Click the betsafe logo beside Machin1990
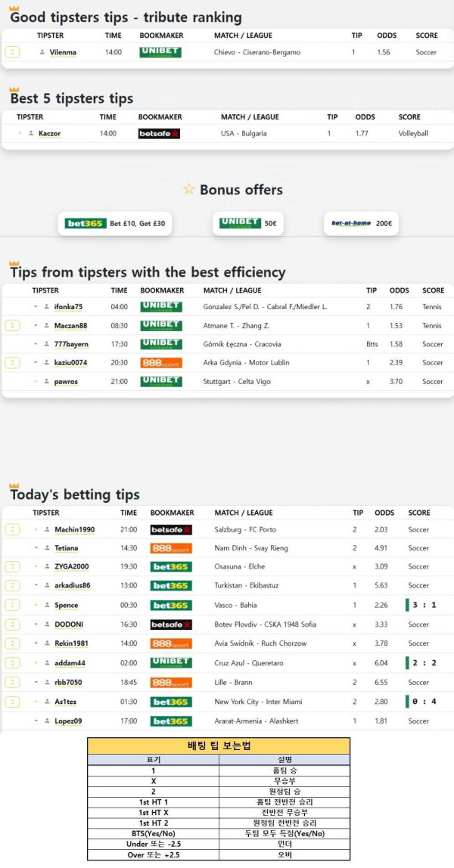 (170, 530)
